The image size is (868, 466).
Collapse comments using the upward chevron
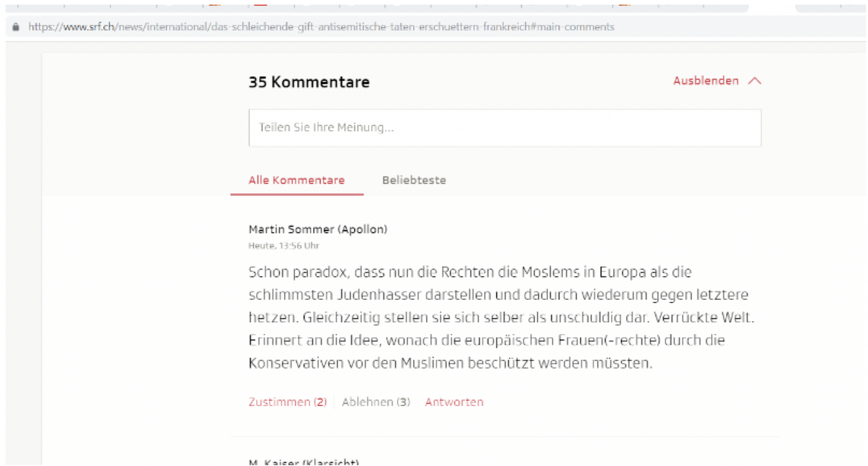point(754,81)
